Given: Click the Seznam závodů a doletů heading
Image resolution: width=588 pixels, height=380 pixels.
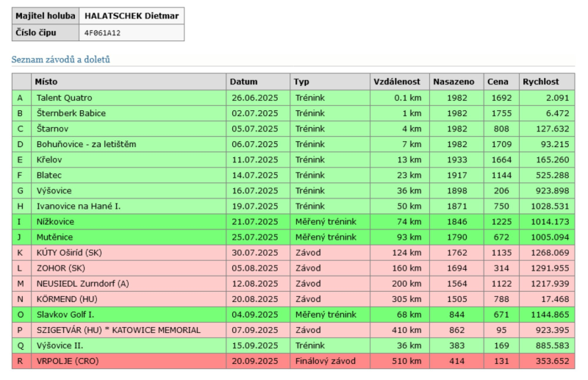Looking at the screenshot, I should click(x=60, y=59).
